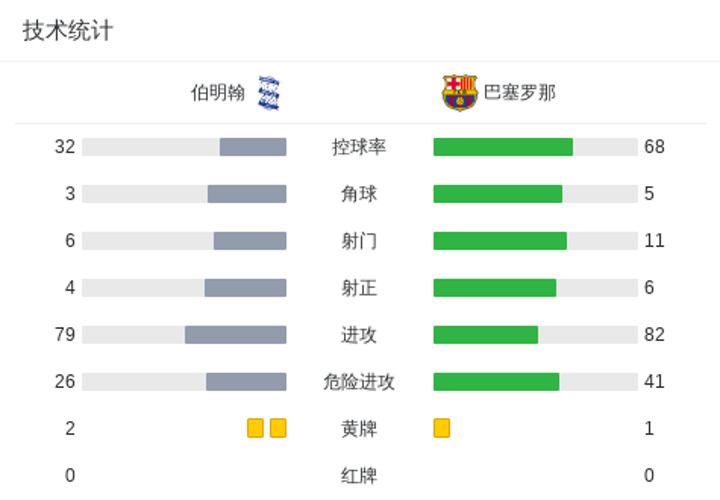Select the 红牌 row label
This screenshot has height=500, width=720.
click(359, 476)
